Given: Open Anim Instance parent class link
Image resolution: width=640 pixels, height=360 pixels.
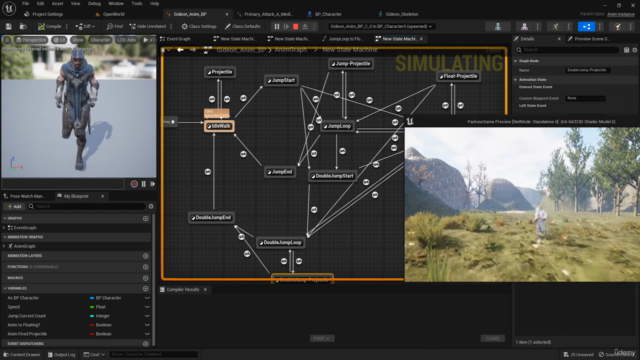Looking at the screenshot, I should [620, 14].
